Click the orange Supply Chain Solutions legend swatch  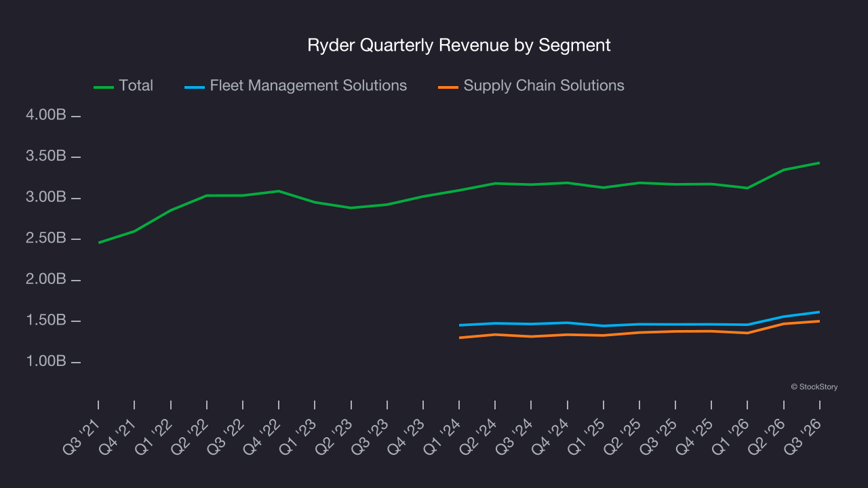pos(448,87)
